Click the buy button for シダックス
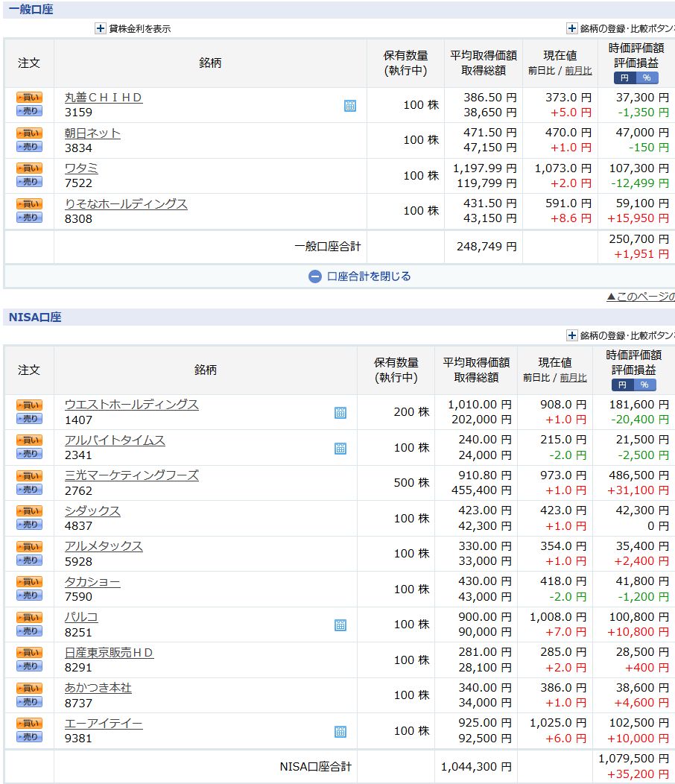Screen dimensions: 675x784 (29, 511)
